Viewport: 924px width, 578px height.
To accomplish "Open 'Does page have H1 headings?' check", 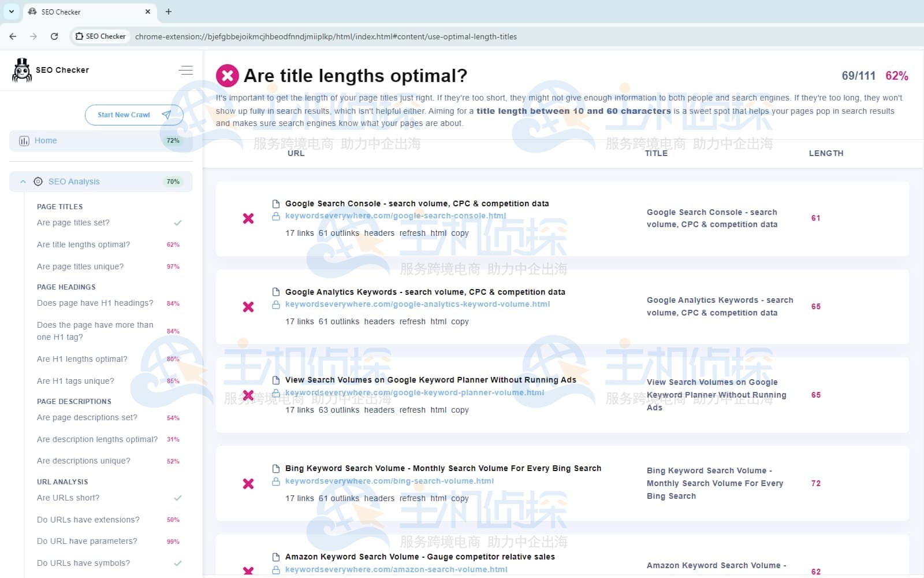I will click(x=95, y=303).
